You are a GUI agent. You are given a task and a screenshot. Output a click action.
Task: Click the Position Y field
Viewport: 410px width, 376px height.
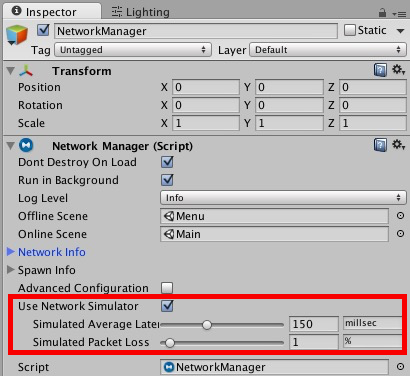(x=289, y=87)
